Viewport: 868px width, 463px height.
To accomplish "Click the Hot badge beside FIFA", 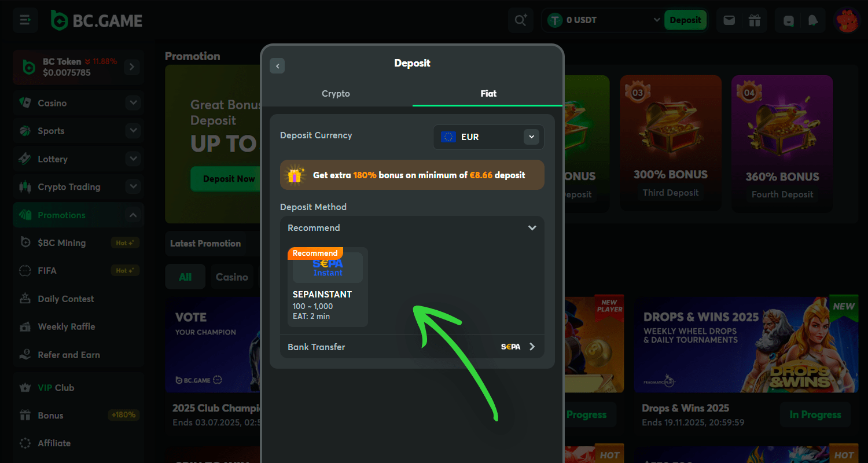I will 125,271.
